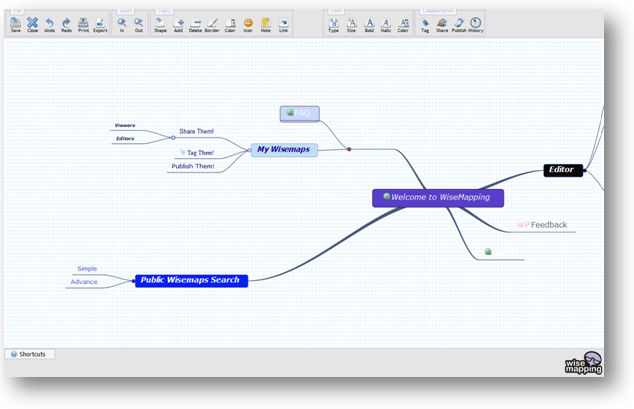Select the Public Wisemaps Search topic
Image resolution: width=634 pixels, height=409 pixels.
191,280
